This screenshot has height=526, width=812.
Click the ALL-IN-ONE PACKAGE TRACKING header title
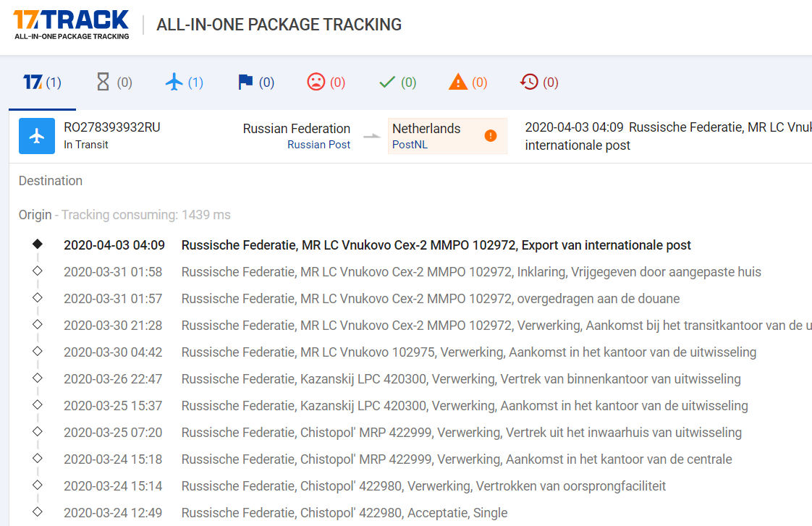coord(279,25)
